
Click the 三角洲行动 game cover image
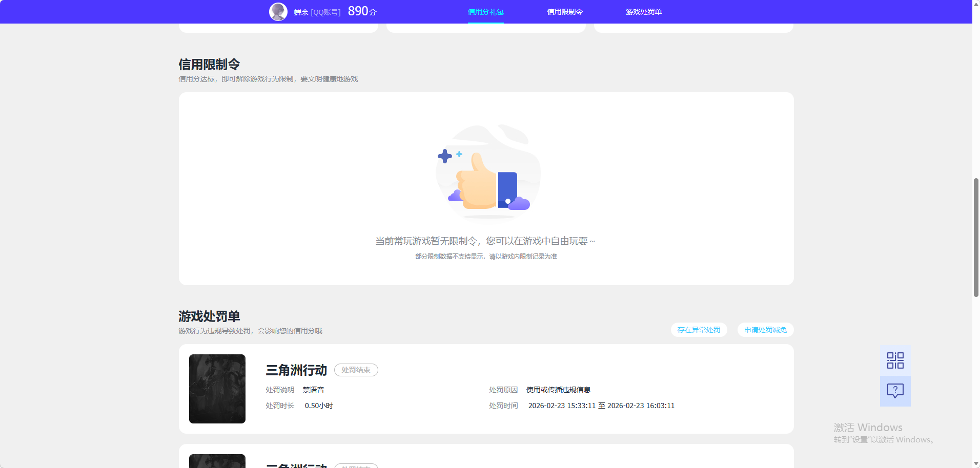click(x=217, y=389)
